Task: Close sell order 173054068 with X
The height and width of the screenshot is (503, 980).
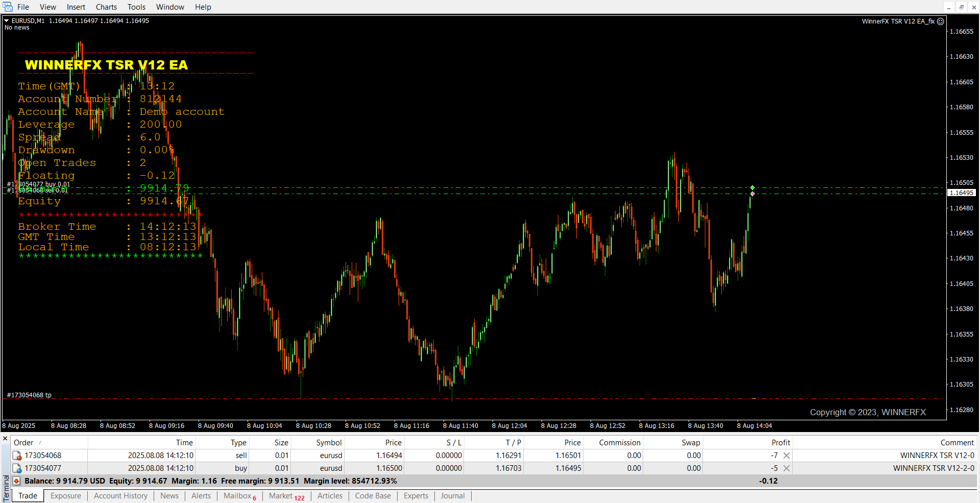Action: click(x=787, y=456)
